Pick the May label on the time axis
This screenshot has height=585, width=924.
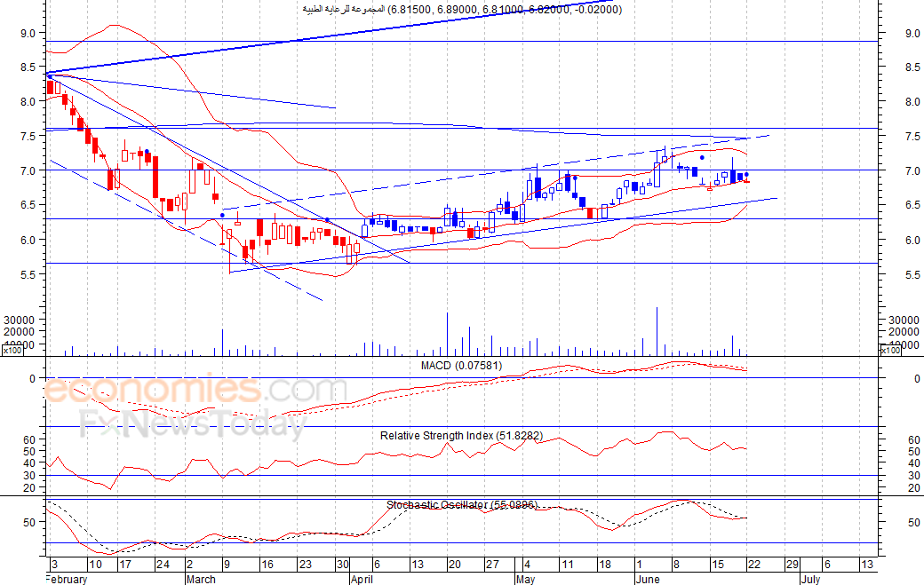(x=528, y=580)
